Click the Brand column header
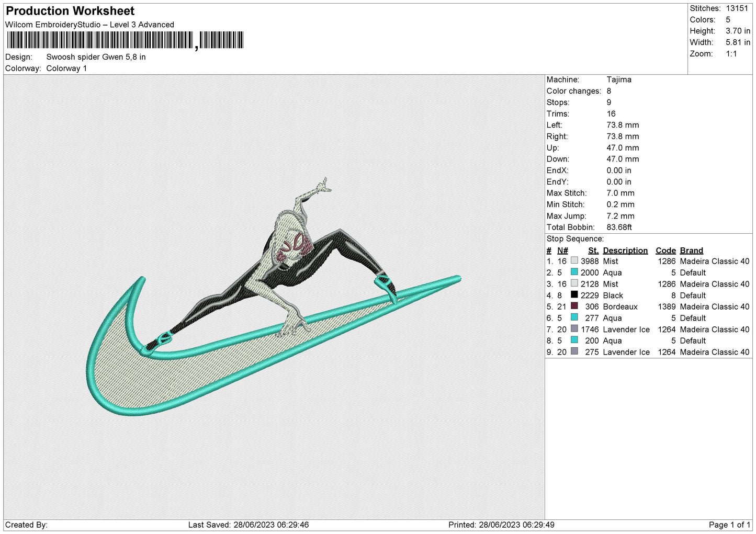This screenshot has width=756, height=534. tap(692, 251)
